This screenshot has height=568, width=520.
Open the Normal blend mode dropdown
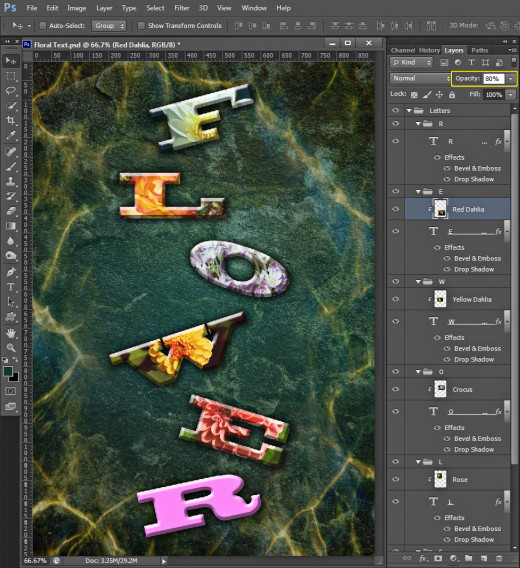[420, 78]
